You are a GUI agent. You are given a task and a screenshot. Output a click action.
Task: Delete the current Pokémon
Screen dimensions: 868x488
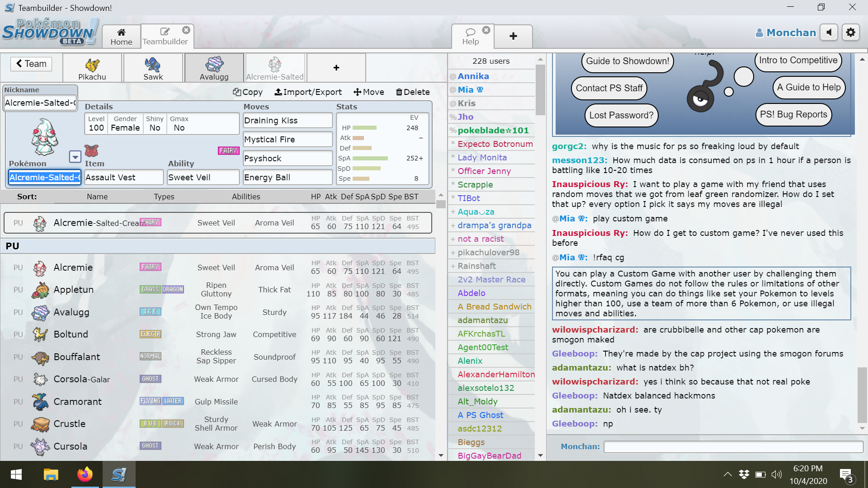point(413,92)
